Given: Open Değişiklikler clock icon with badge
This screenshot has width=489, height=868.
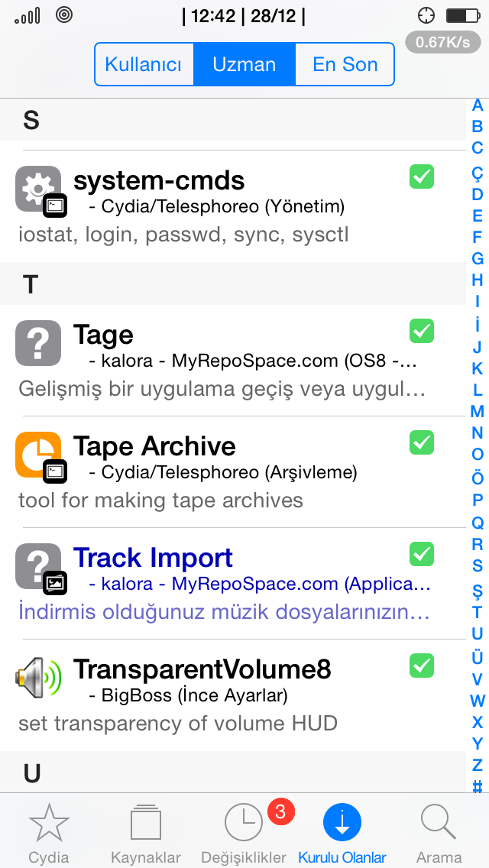Looking at the screenshot, I should [244, 822].
